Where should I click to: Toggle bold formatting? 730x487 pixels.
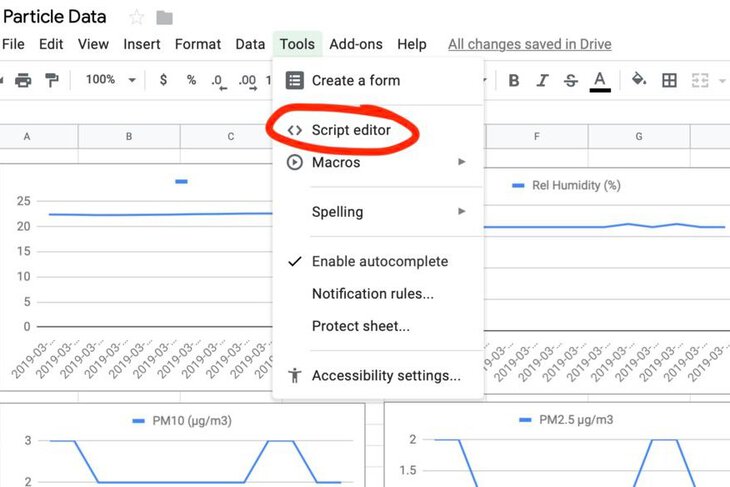(x=514, y=80)
